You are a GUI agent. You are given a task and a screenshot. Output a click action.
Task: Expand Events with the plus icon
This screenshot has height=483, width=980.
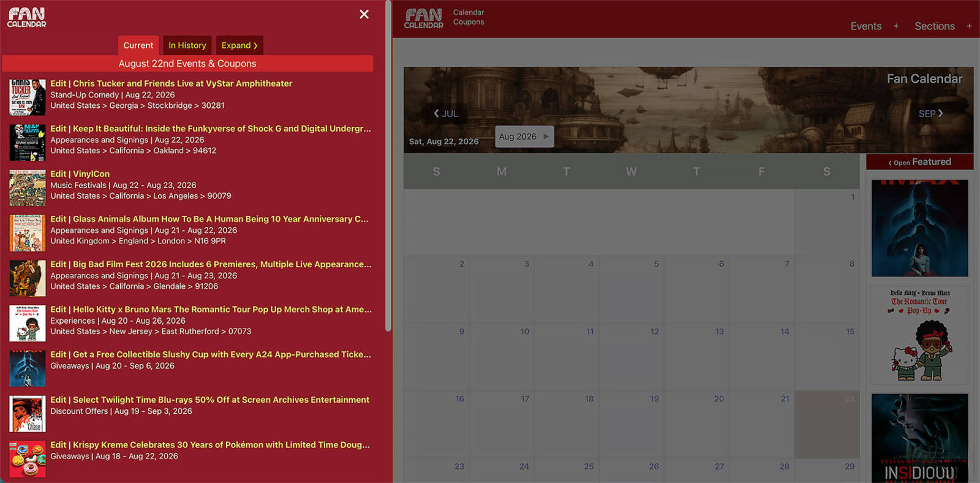coord(896,26)
